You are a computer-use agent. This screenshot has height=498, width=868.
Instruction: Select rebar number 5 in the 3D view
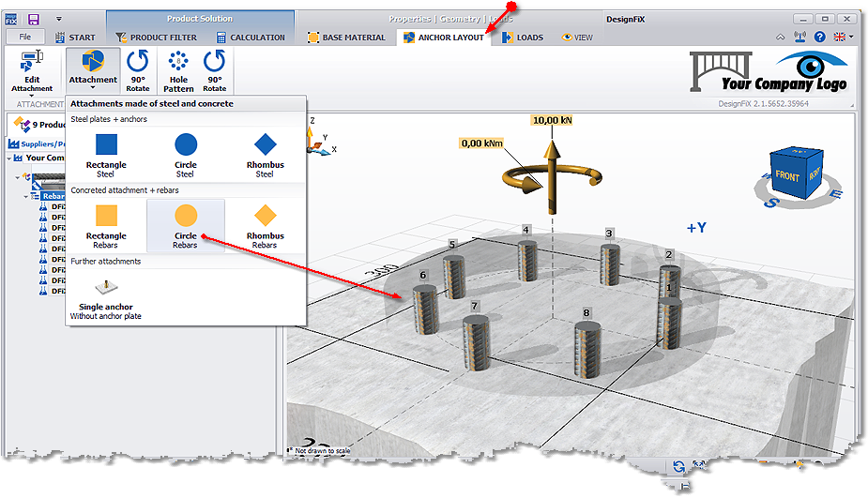tap(453, 276)
